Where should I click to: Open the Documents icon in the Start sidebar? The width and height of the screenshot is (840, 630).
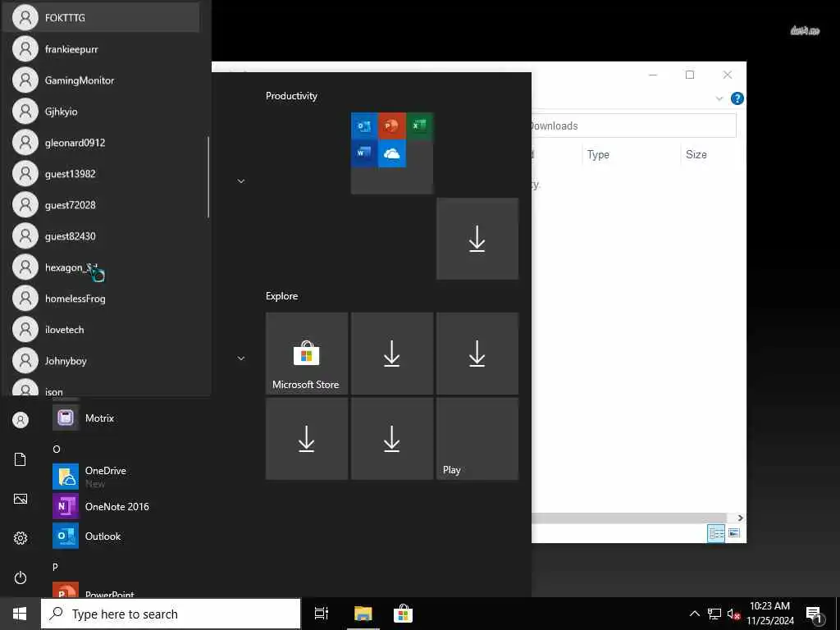pyautogui.click(x=21, y=459)
